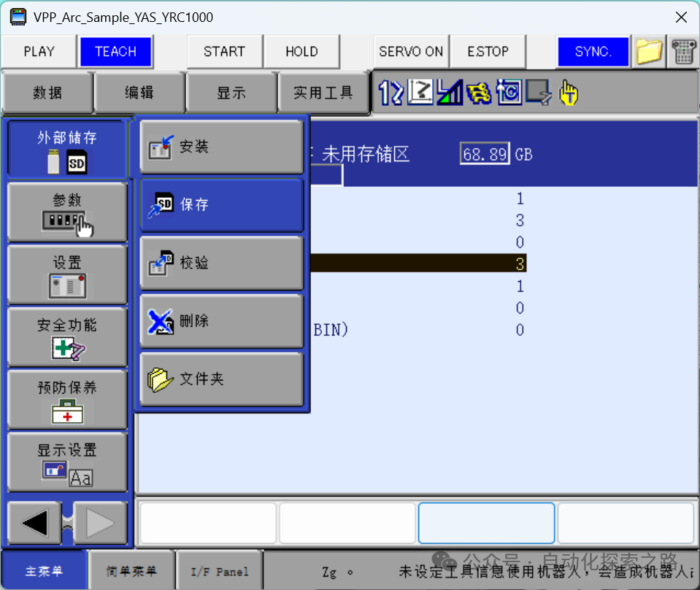The height and width of the screenshot is (590, 700).
Task: Close the VPP_Arc_Sample_YAS_YRC1000 window
Action: pyautogui.click(x=681, y=18)
